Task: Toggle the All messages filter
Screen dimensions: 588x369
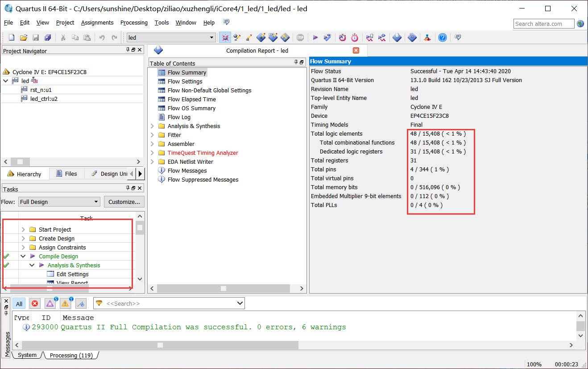Action: click(19, 304)
